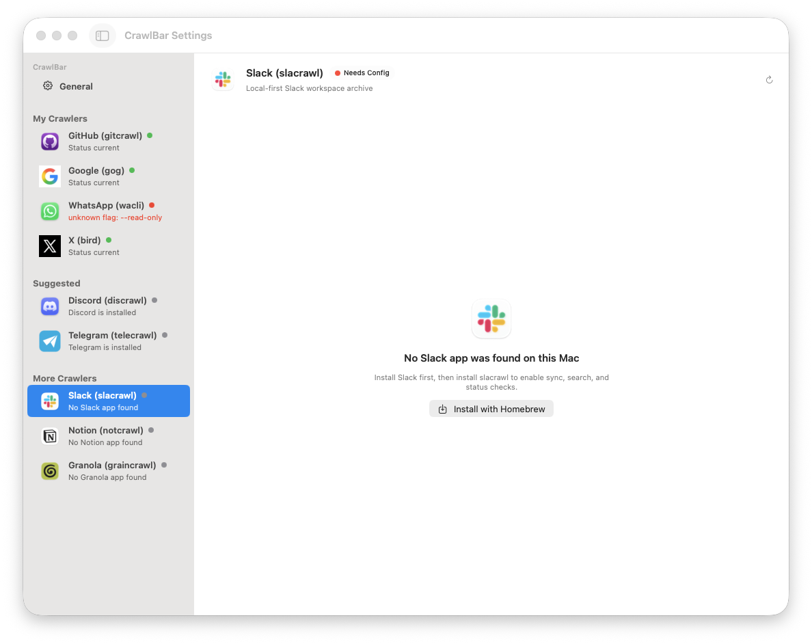This screenshot has width=812, height=644.
Task: Click the green status dot next to Google
Action: (132, 170)
